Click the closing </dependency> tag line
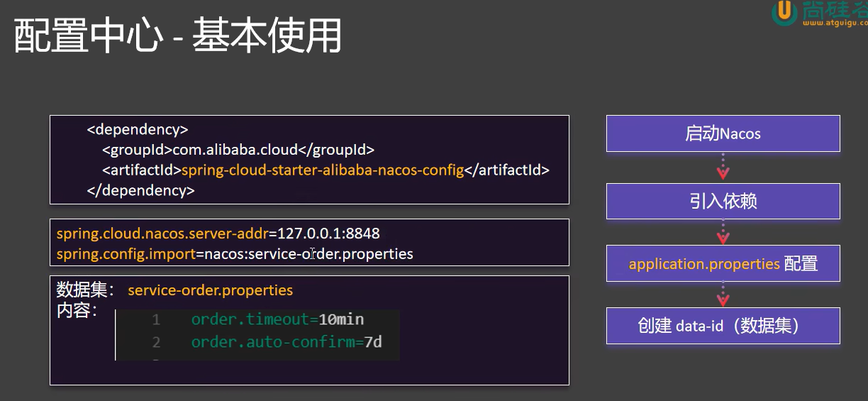This screenshot has height=401, width=868. click(x=140, y=190)
